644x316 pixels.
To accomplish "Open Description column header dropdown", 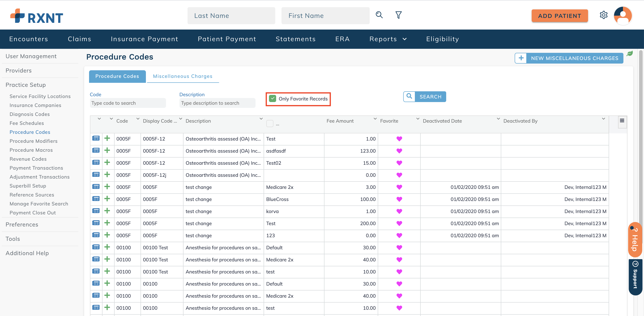I will click(261, 119).
